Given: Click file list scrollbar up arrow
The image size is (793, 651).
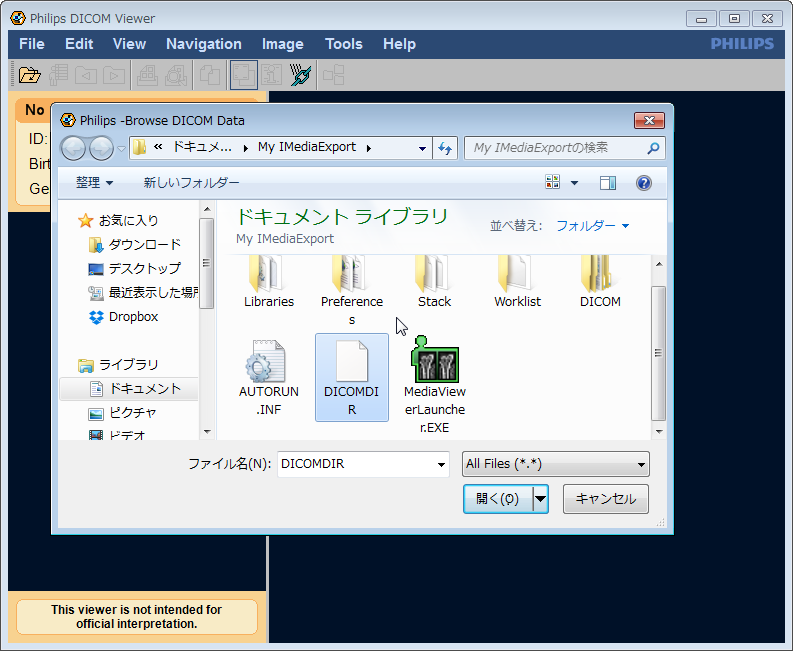Looking at the screenshot, I should click(658, 264).
